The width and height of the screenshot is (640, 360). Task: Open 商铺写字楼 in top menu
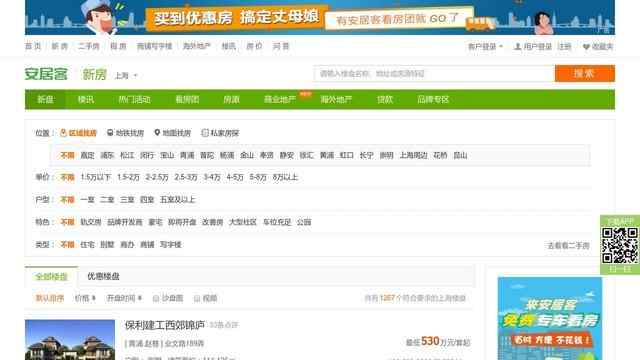pyautogui.click(x=154, y=46)
